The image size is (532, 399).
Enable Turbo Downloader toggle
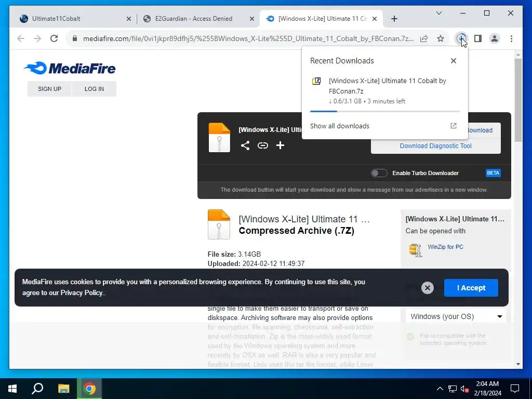[379, 173]
